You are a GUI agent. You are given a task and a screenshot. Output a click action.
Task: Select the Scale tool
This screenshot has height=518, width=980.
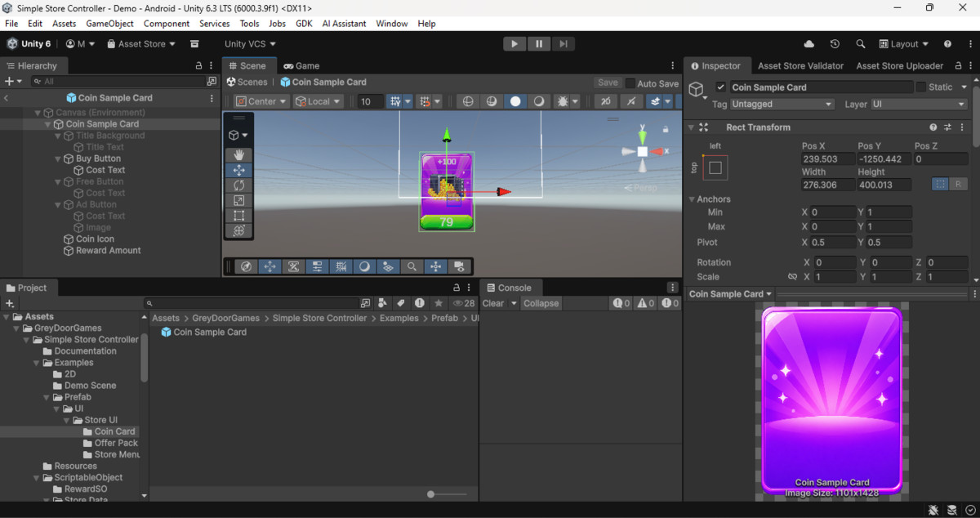coord(238,201)
